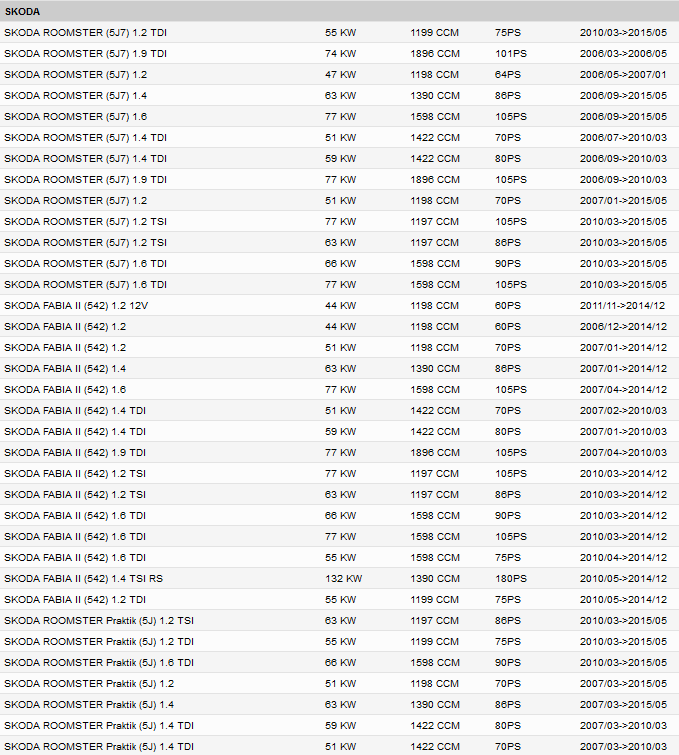This screenshot has width=679, height=755.
Task: Select the SKODA ROOMSTER (5J7) 1.4 model name
Action: click(x=76, y=96)
